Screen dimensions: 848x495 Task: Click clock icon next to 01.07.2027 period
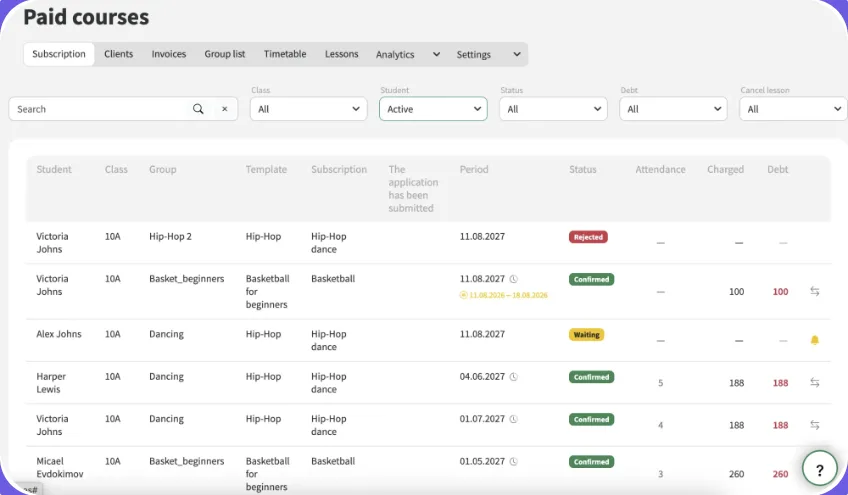(513, 419)
